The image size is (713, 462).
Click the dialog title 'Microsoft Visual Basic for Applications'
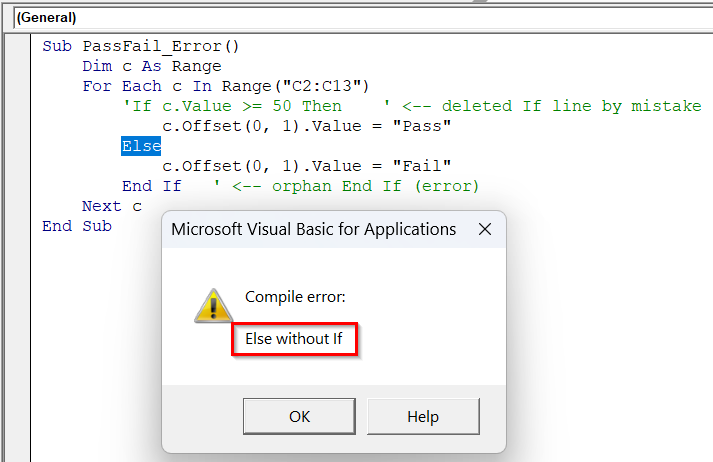pos(313,229)
